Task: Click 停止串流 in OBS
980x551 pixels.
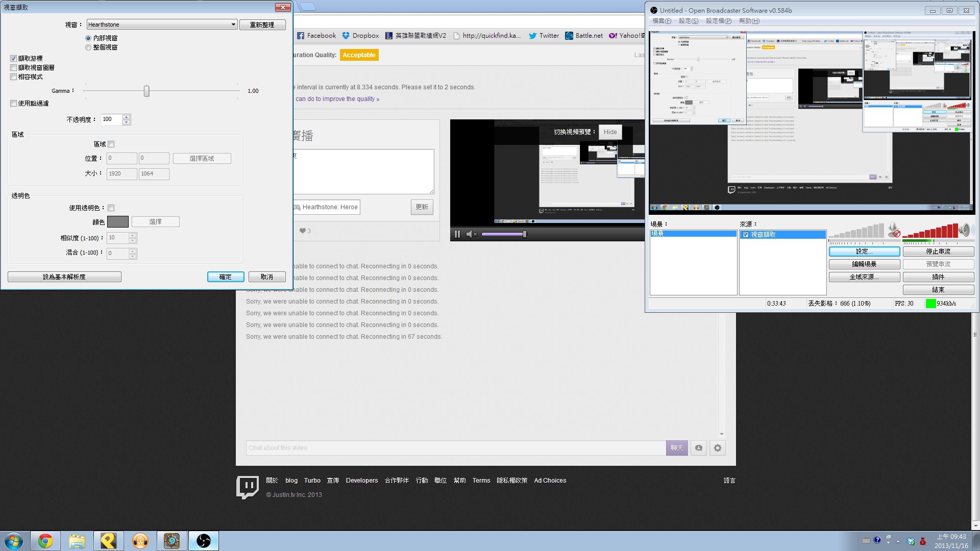Action: coord(938,252)
